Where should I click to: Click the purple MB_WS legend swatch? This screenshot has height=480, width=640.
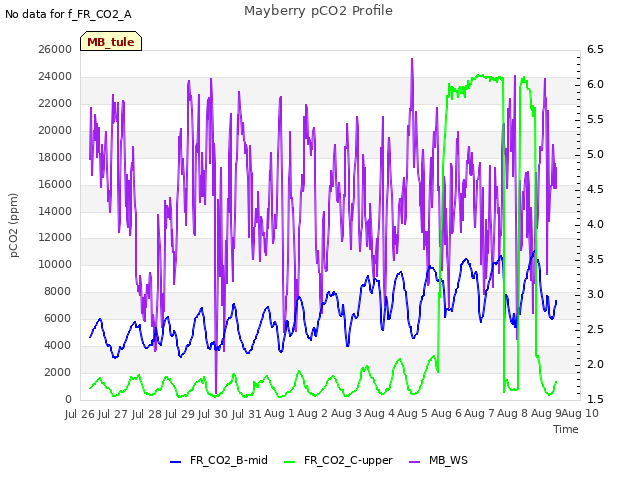coord(414,462)
